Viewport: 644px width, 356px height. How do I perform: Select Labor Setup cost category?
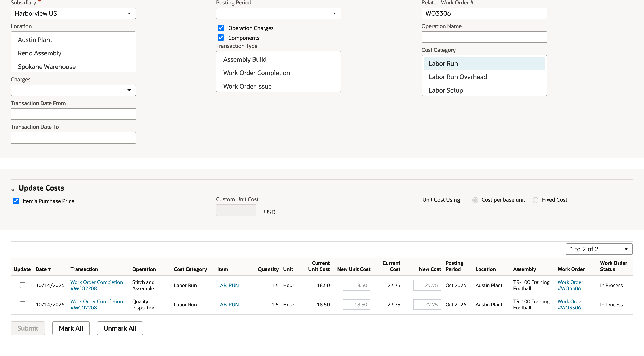484,90
